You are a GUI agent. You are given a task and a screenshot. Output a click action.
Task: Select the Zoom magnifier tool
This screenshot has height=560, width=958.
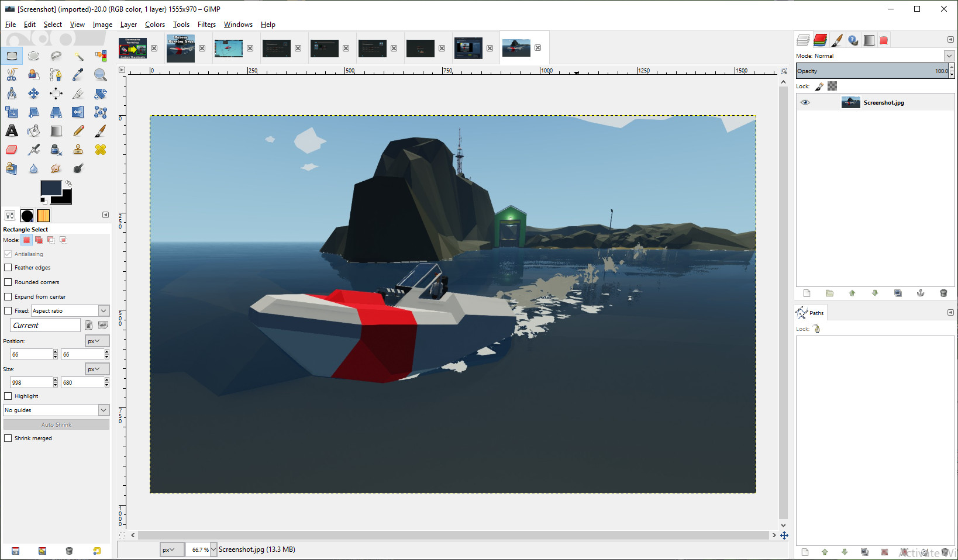point(101,75)
